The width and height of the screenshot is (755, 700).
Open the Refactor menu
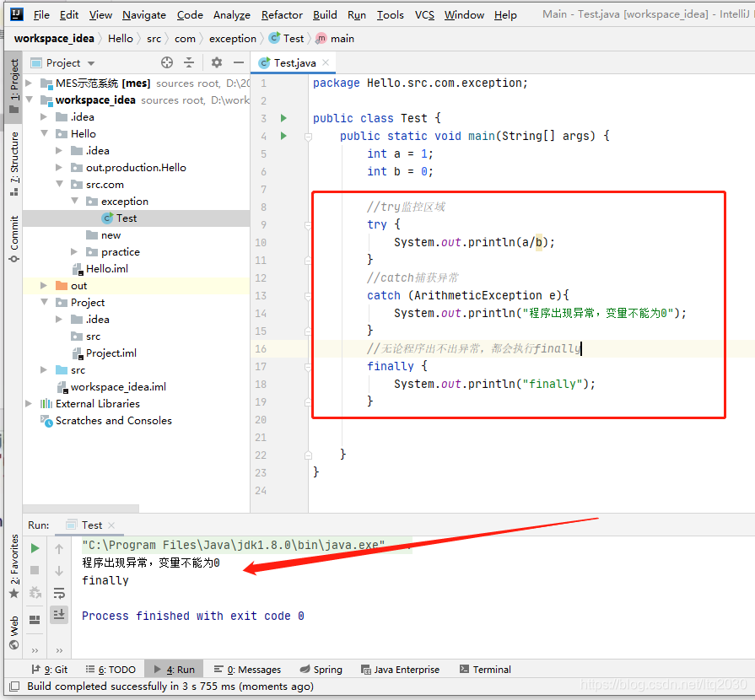pos(282,15)
